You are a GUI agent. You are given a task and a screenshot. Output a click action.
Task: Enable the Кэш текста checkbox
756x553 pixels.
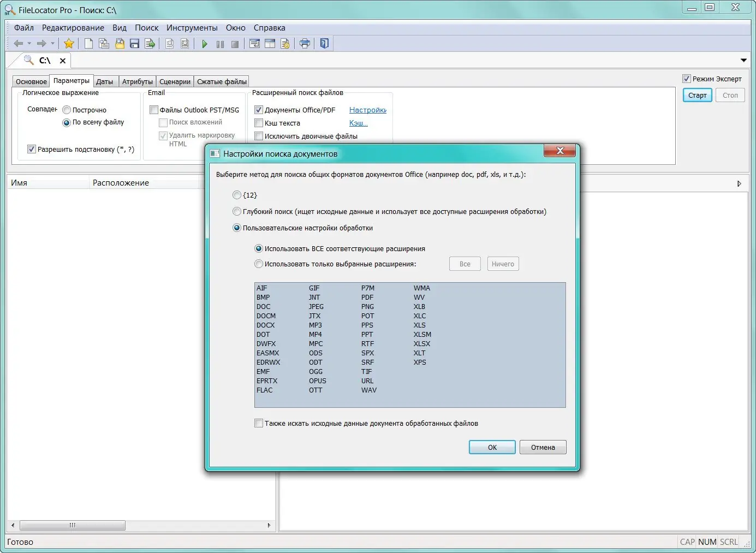pyautogui.click(x=259, y=123)
